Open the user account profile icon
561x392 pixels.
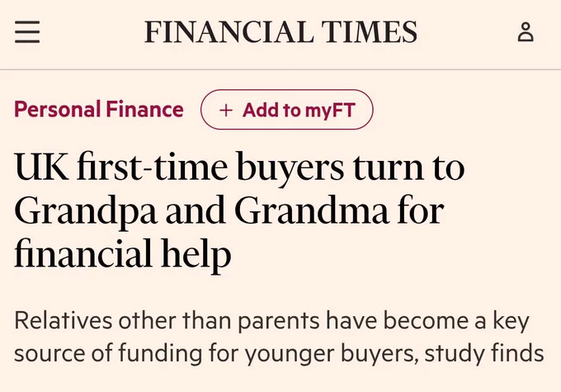click(x=526, y=32)
